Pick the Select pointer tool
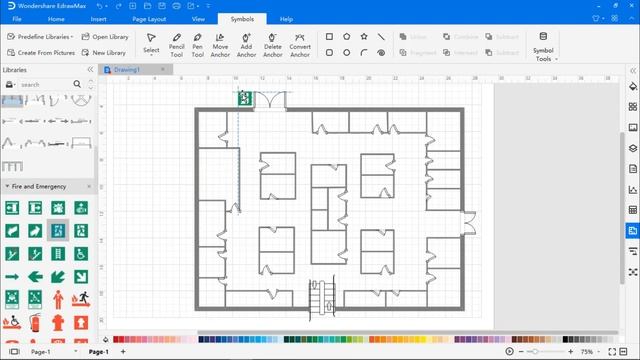 click(151, 44)
